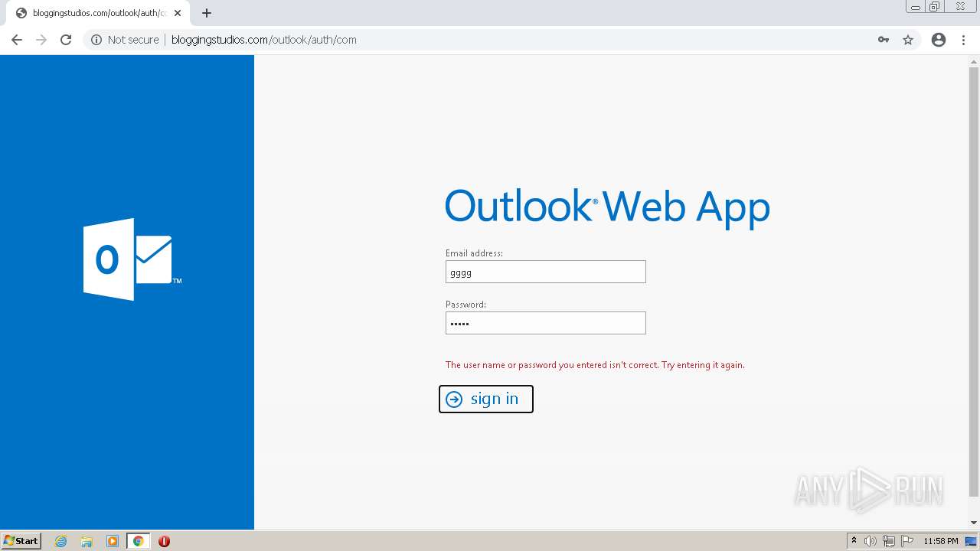Click the browser back arrow
This screenshot has height=551, width=980.
click(17, 40)
